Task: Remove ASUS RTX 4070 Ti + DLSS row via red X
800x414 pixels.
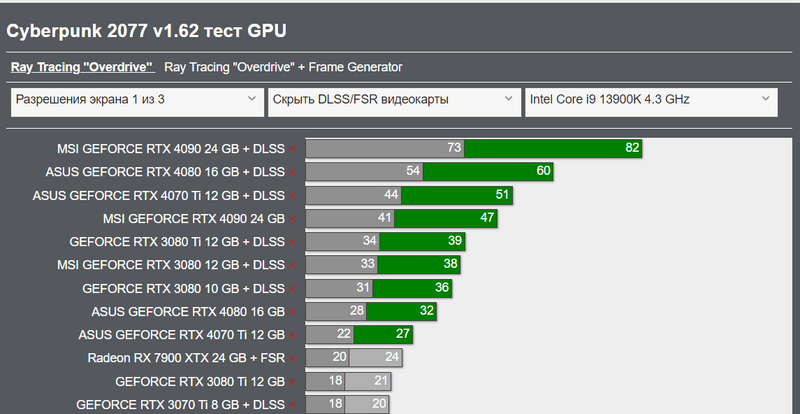Action: (293, 196)
